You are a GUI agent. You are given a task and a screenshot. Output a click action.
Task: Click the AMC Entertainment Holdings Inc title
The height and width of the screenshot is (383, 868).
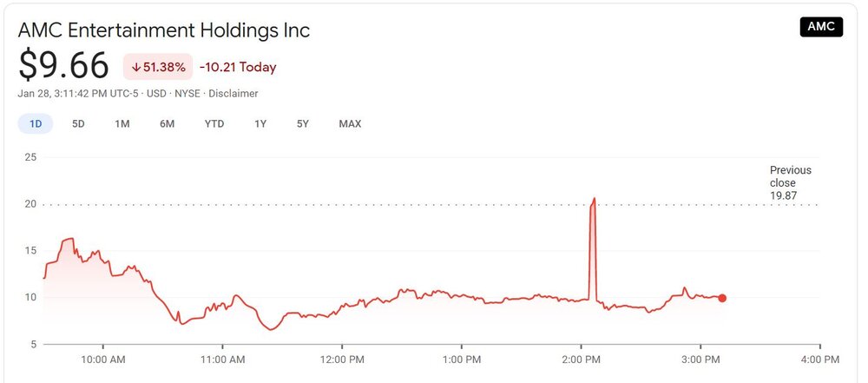pos(164,30)
